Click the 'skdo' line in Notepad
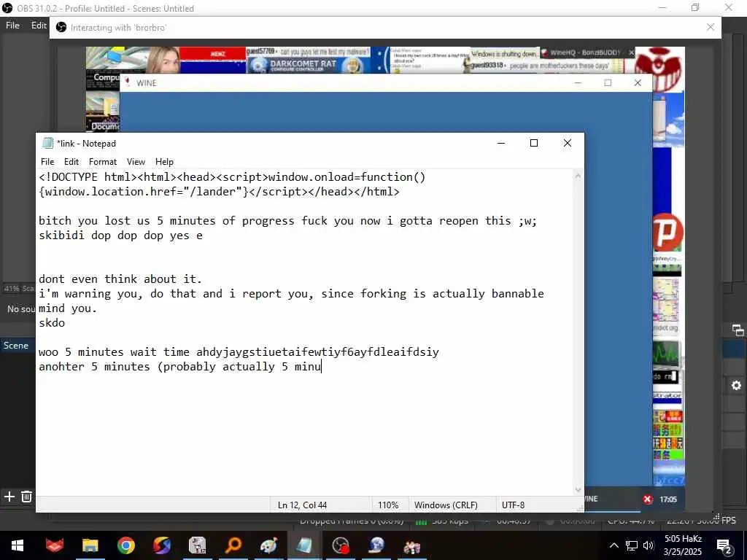747x560 pixels. point(52,323)
